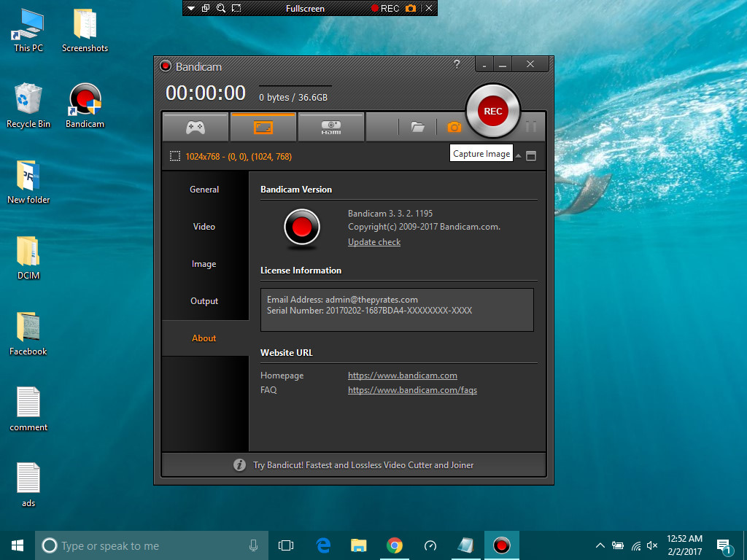Click the Bandicam help question mark
This screenshot has height=560, width=747.
(x=457, y=64)
